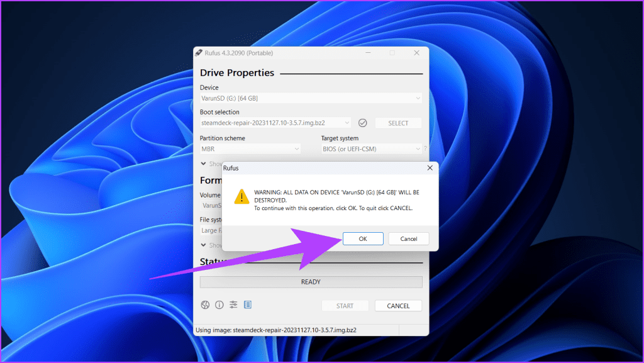Confirm the warning by clicking OK

[363, 238]
